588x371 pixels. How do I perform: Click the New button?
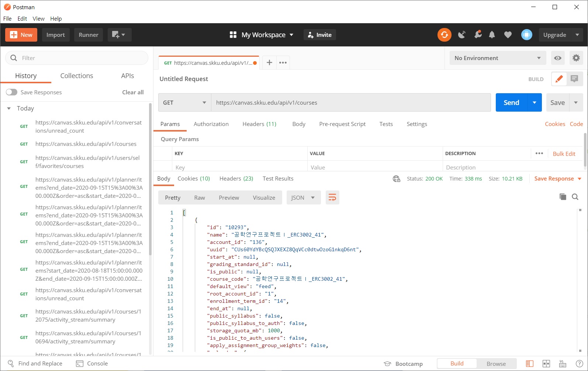pos(21,35)
